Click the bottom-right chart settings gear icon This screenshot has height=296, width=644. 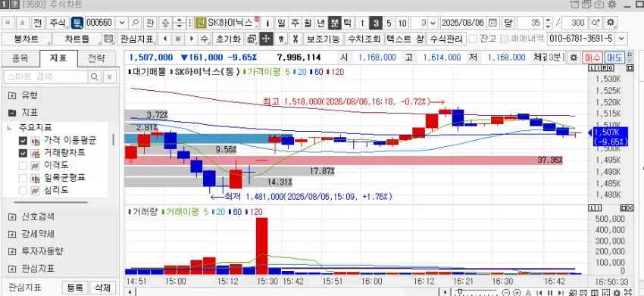tap(617, 292)
